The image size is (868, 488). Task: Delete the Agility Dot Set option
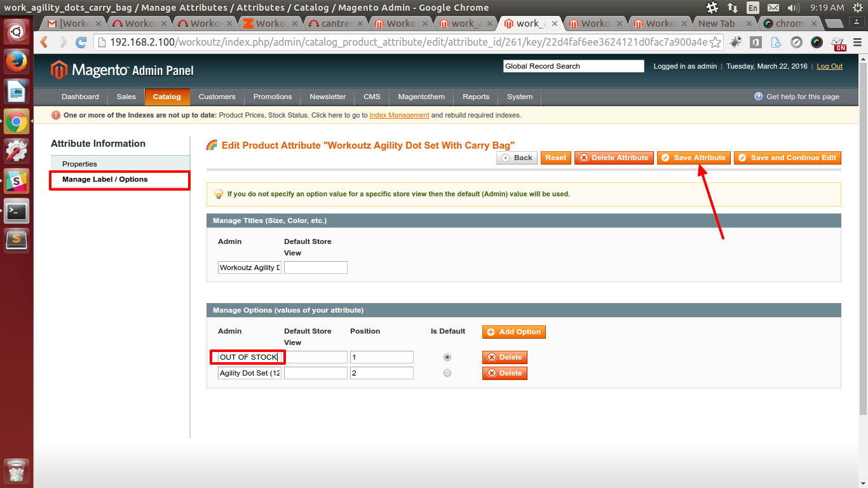[x=505, y=373]
